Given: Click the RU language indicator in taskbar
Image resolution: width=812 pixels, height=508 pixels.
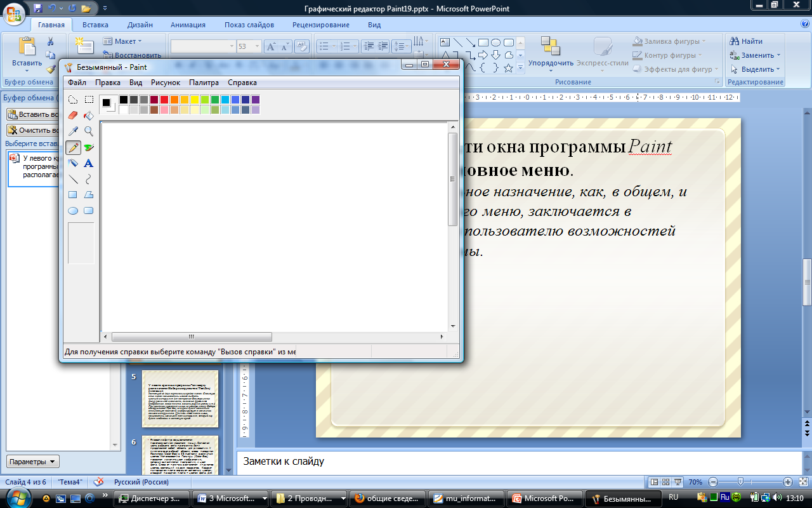Looking at the screenshot, I should coord(674,497).
